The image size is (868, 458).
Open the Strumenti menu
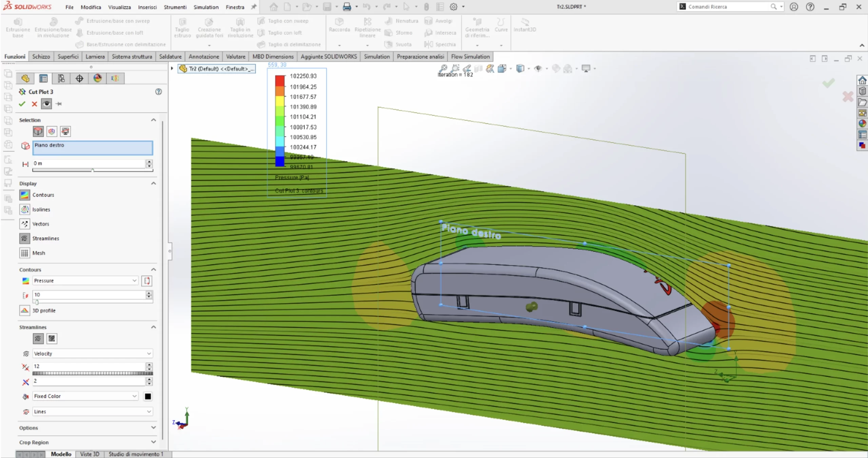coord(175,7)
